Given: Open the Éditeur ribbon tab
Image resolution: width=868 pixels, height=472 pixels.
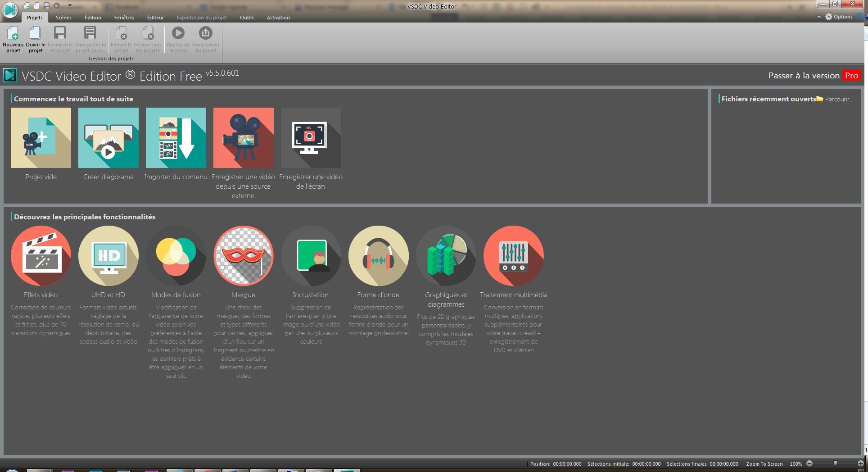Looking at the screenshot, I should 155,18.
